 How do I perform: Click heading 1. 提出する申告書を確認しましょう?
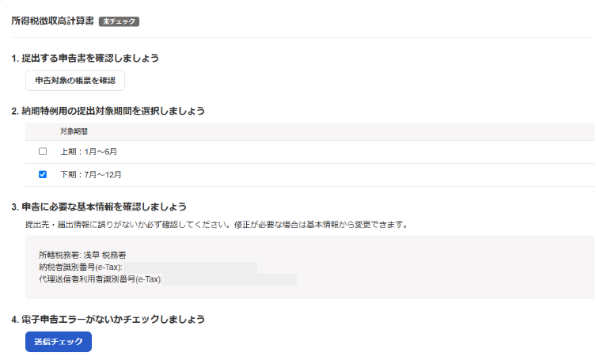pos(85,58)
